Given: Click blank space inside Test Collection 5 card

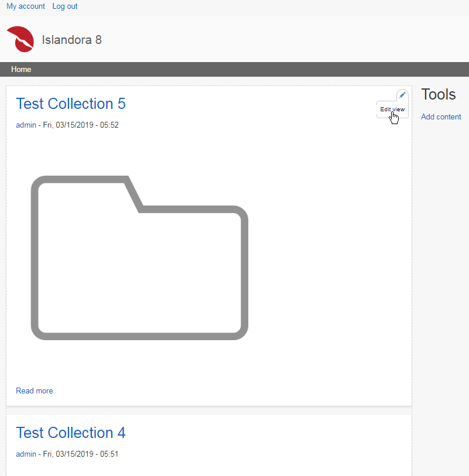Looking at the screenshot, I should point(328,263).
